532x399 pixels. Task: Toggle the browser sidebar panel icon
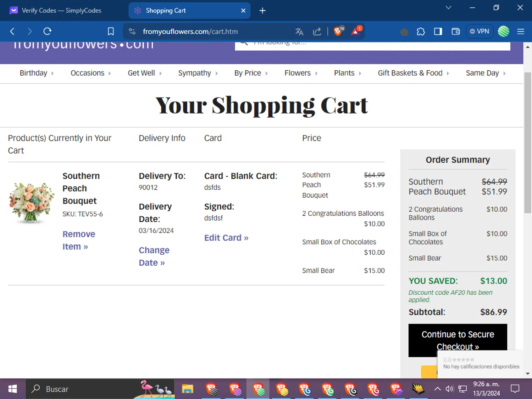coord(438,32)
